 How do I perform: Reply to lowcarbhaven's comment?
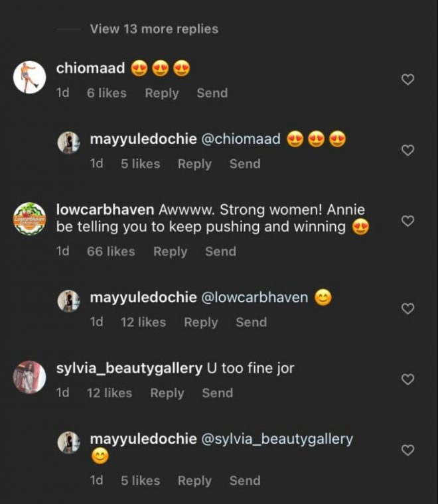pos(170,251)
